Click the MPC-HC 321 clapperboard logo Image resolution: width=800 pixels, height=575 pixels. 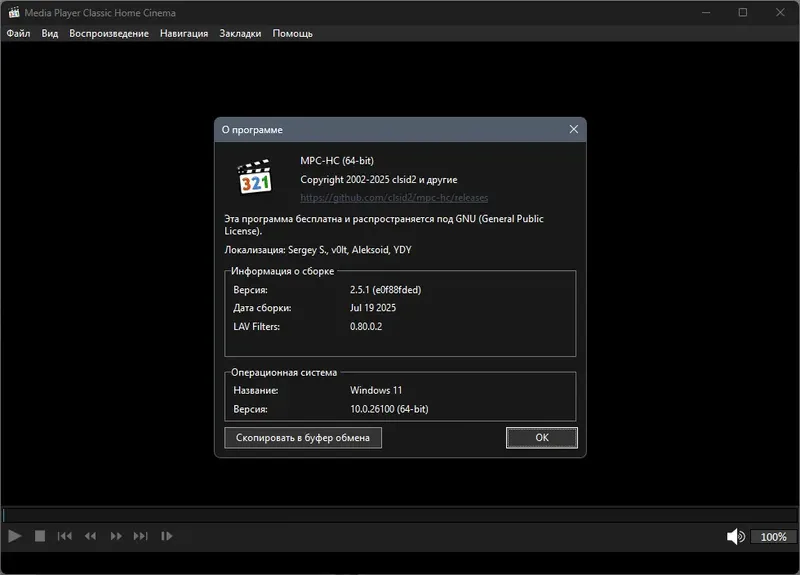(x=255, y=177)
